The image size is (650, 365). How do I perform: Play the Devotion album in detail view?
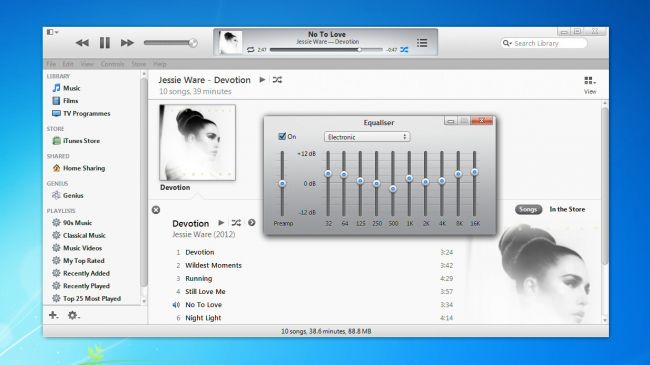coord(221,223)
